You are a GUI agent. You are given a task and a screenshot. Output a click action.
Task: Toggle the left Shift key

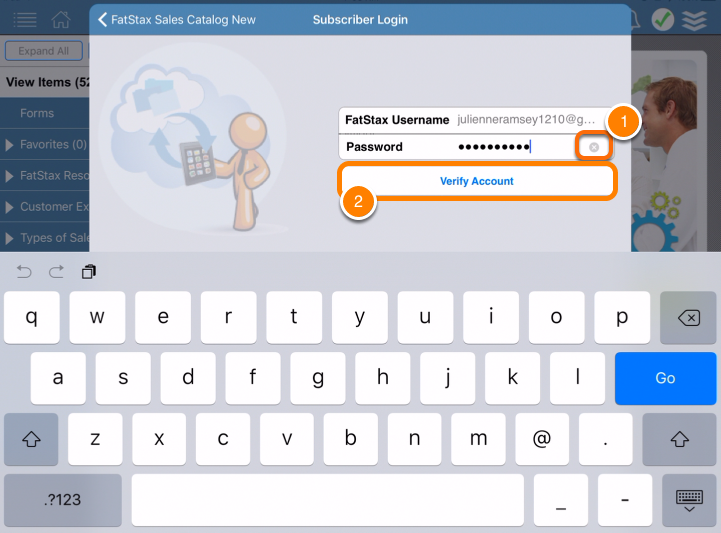click(31, 439)
